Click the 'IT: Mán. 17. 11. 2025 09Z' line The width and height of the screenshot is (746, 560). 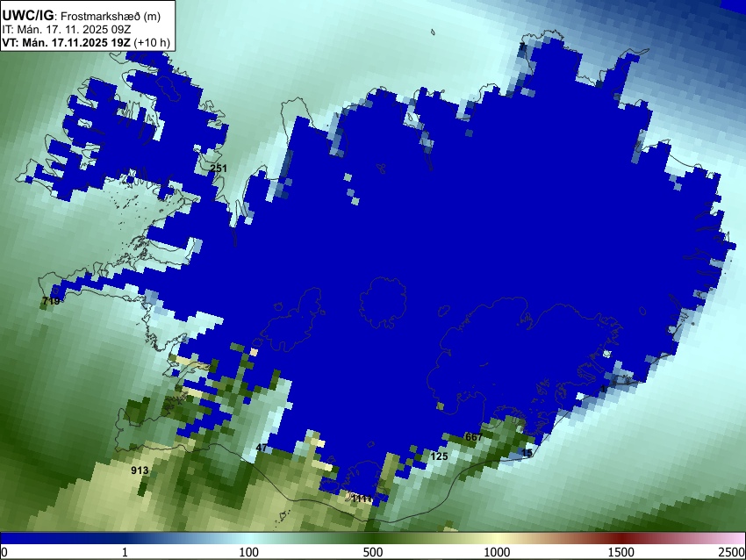tap(67, 30)
